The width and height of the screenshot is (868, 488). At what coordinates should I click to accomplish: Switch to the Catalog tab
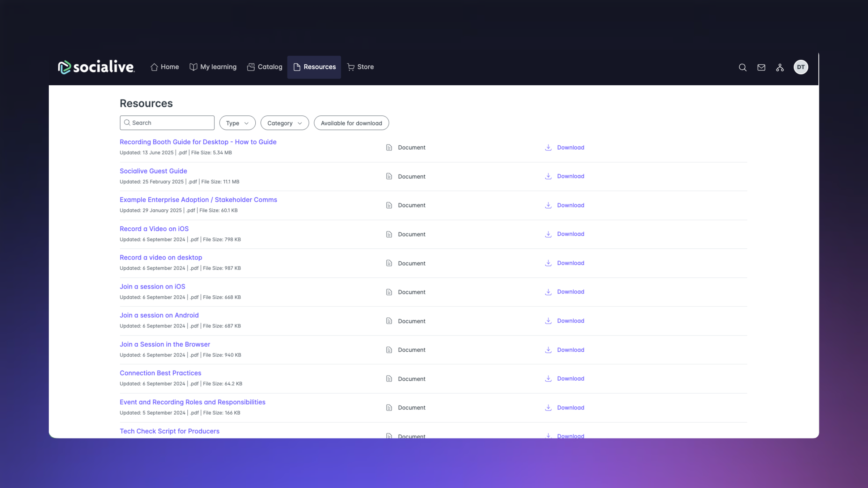click(x=265, y=67)
